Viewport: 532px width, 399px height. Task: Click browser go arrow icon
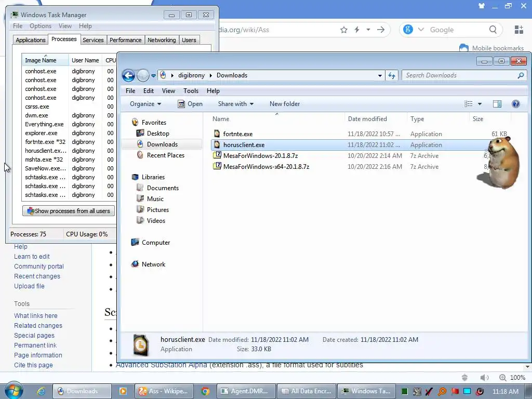[x=381, y=30]
